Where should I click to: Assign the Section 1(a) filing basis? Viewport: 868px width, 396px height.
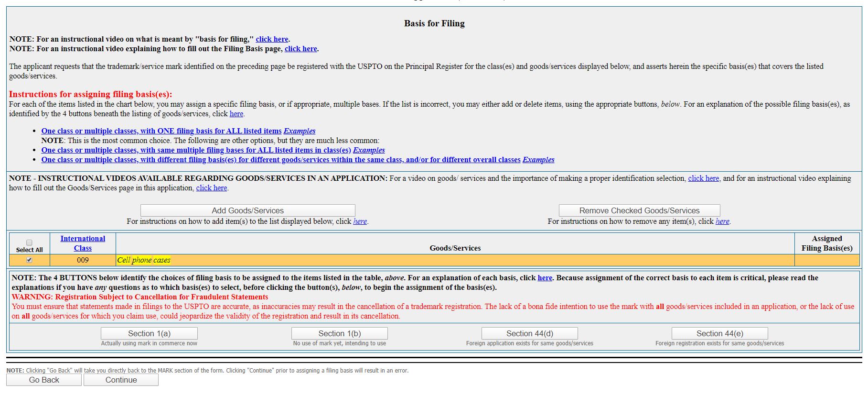149,333
